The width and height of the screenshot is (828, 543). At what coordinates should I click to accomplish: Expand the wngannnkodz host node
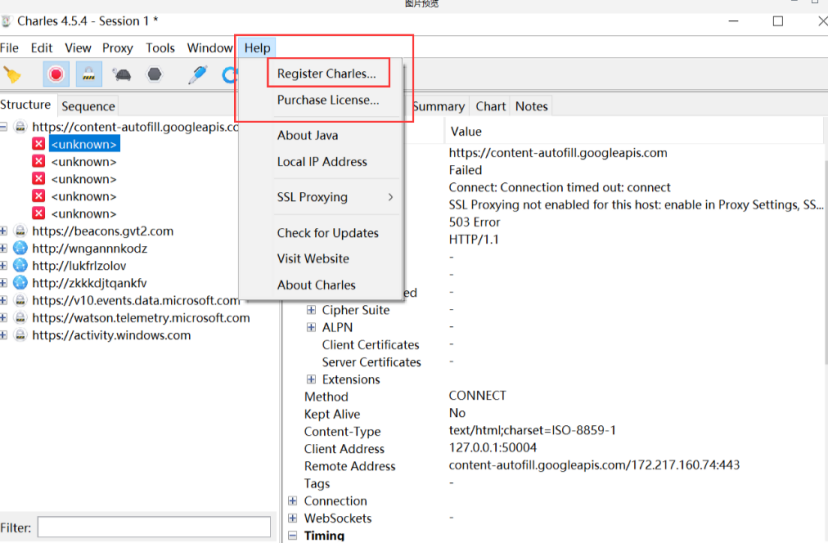[x=4, y=248]
